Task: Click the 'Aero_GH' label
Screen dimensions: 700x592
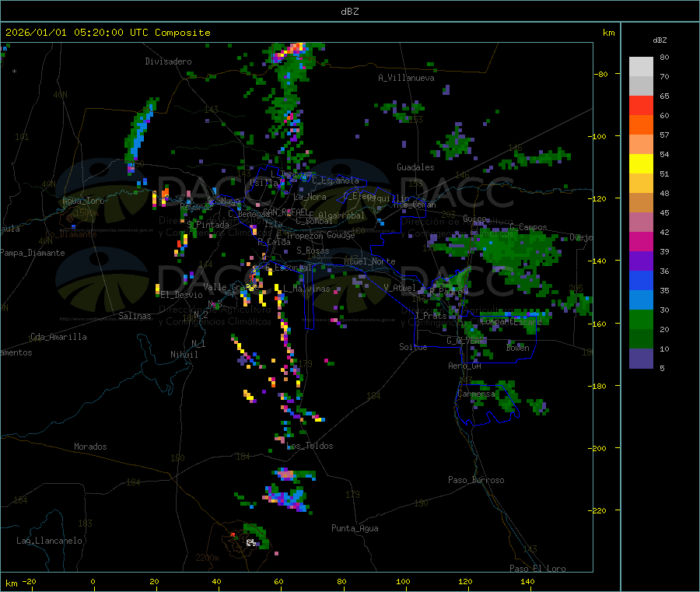Action: tap(465, 366)
